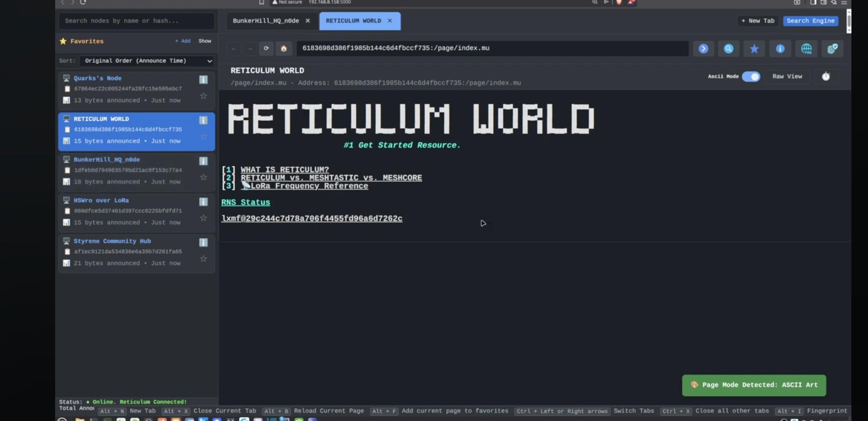Star the Styrene Community Hub node
This screenshot has height=421, width=868.
[x=203, y=259]
